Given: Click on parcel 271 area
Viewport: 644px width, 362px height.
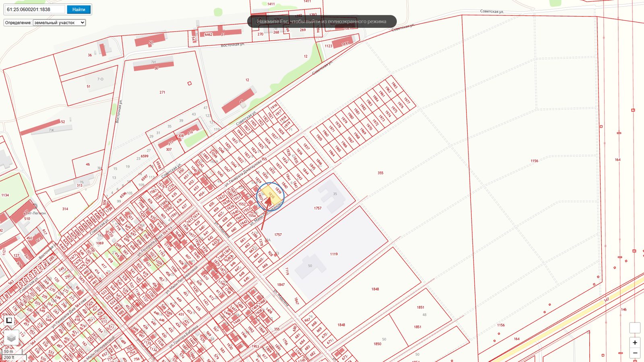Looking at the screenshot, I should (x=162, y=93).
